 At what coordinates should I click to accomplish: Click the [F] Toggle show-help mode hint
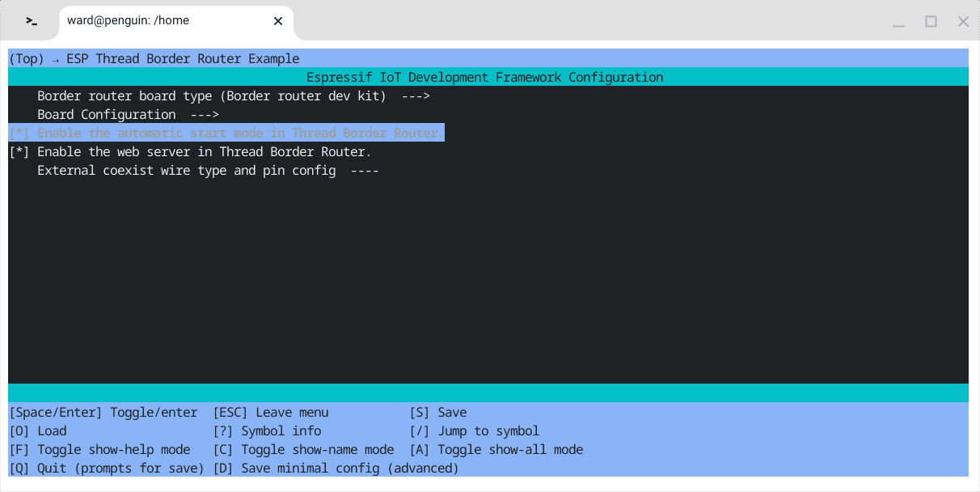(x=99, y=449)
